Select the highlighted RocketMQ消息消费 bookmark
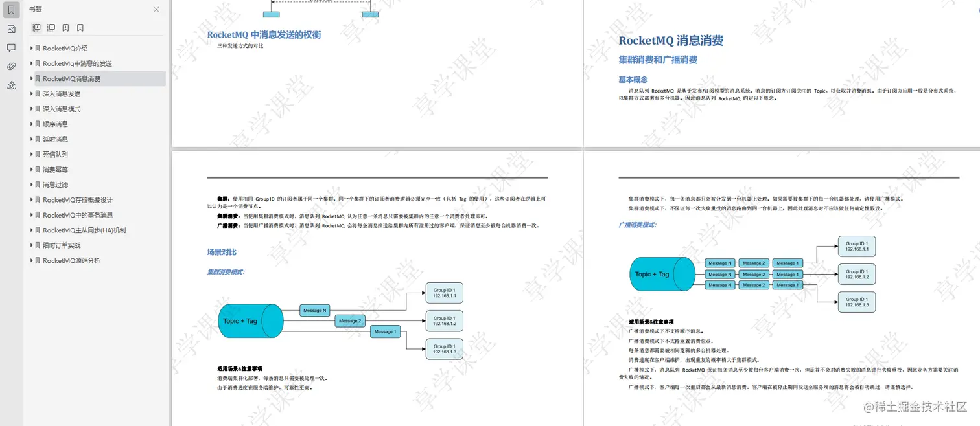Viewport: 980px width, 426px height. tap(72, 79)
